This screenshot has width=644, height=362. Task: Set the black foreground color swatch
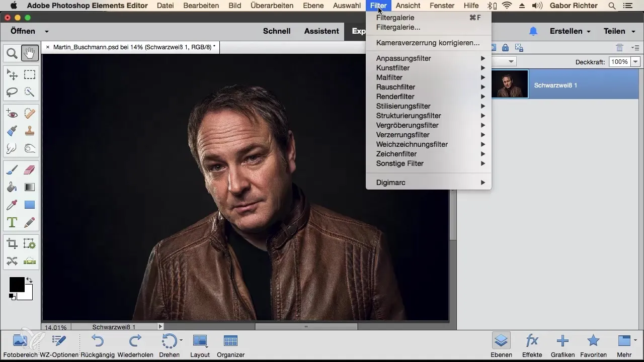click(x=17, y=284)
